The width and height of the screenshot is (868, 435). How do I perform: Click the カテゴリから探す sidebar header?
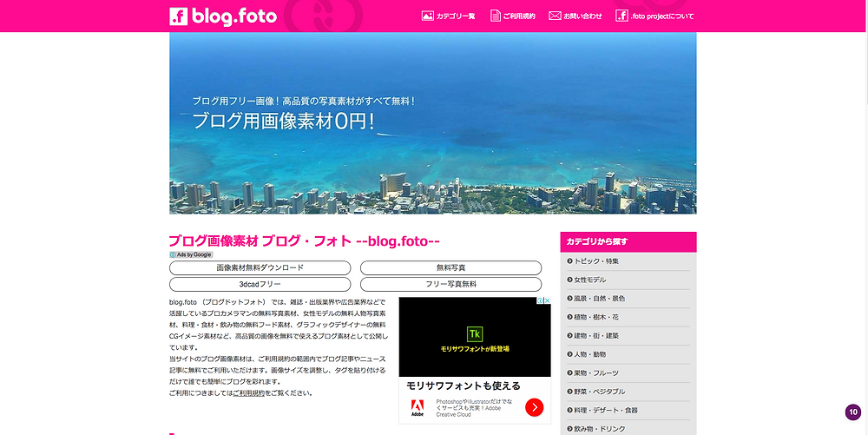[x=628, y=242]
